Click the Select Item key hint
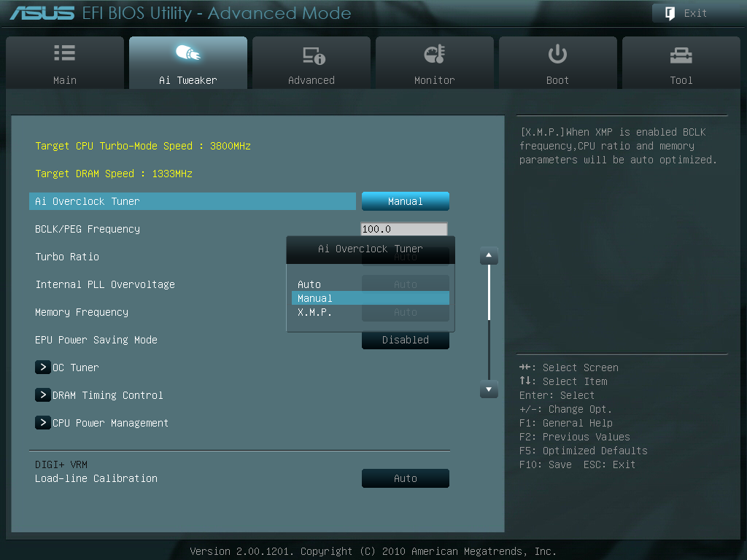Image resolution: width=747 pixels, height=560 pixels. (563, 381)
